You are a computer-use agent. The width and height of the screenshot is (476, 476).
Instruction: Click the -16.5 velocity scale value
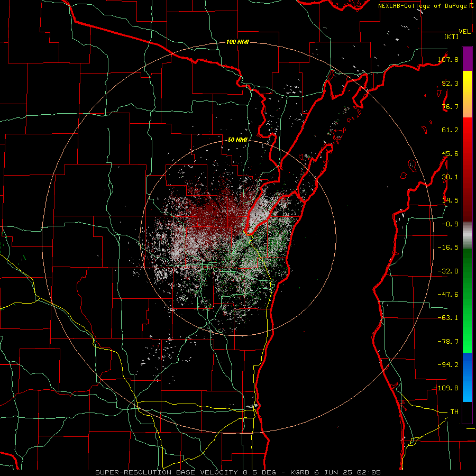pos(448,248)
